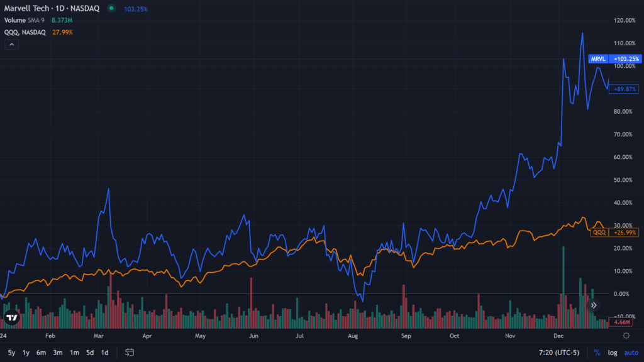The height and width of the screenshot is (362, 644).
Task: Select the 5y time range
Action: (11, 353)
